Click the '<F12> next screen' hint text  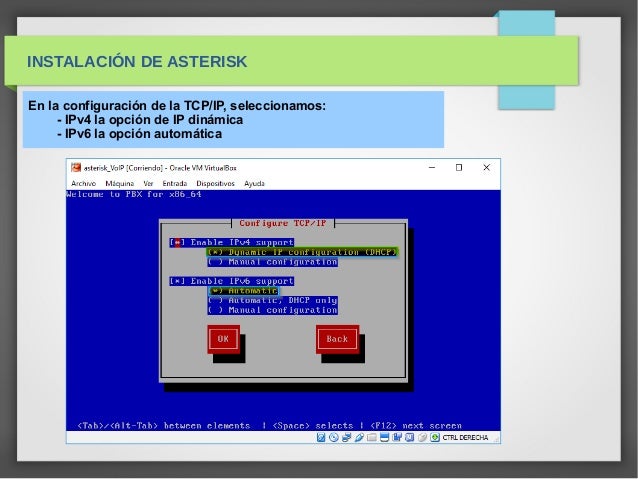pyautogui.click(x=416, y=426)
